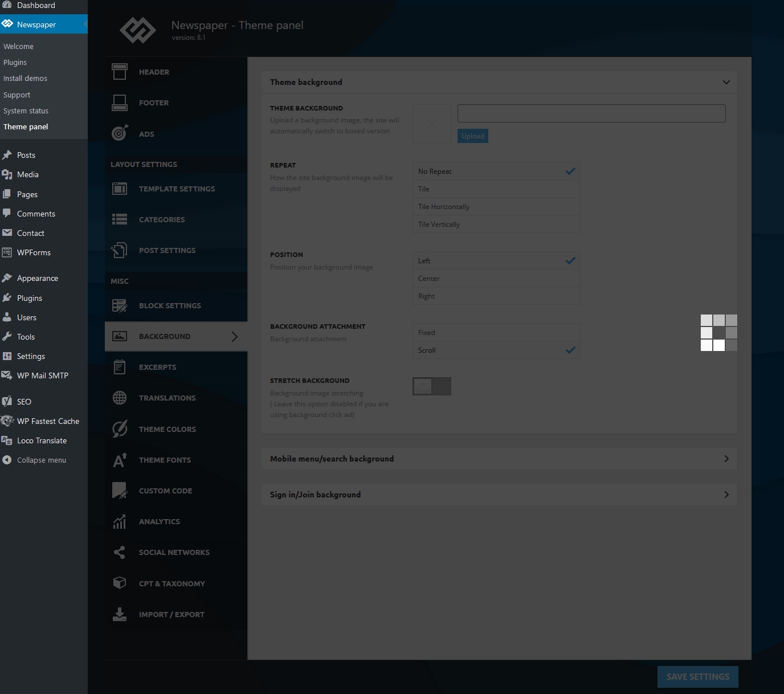The image size is (784, 694).
Task: Click the Header section icon
Action: pos(120,72)
